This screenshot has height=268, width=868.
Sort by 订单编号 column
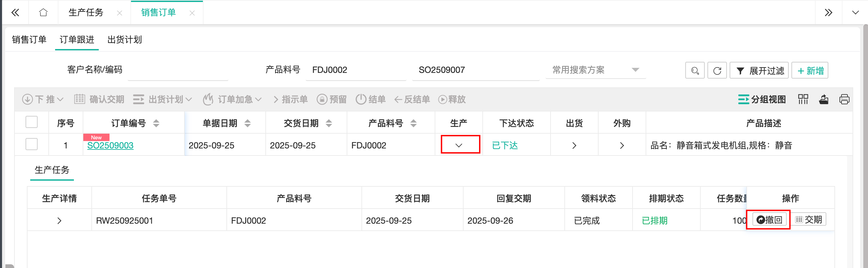point(156,123)
